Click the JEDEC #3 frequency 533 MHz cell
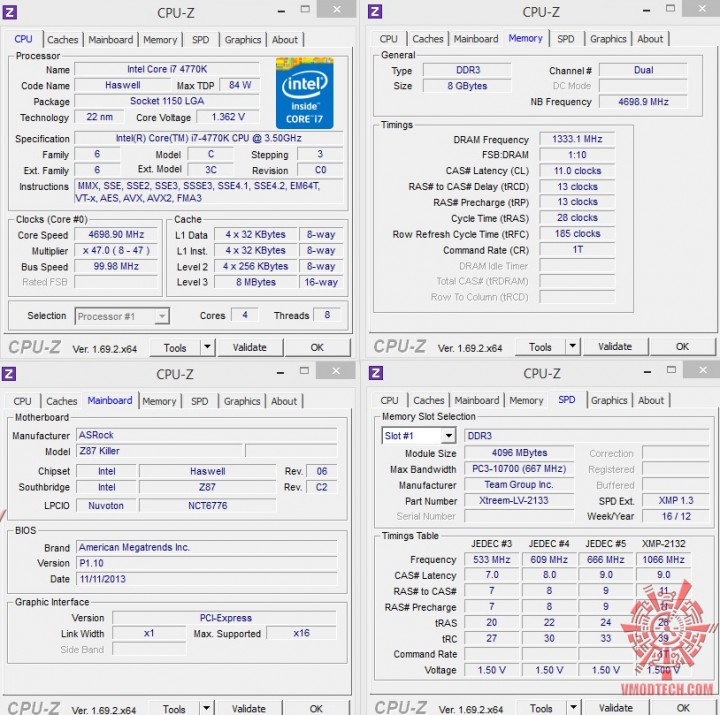This screenshot has height=715, width=720. (x=491, y=559)
